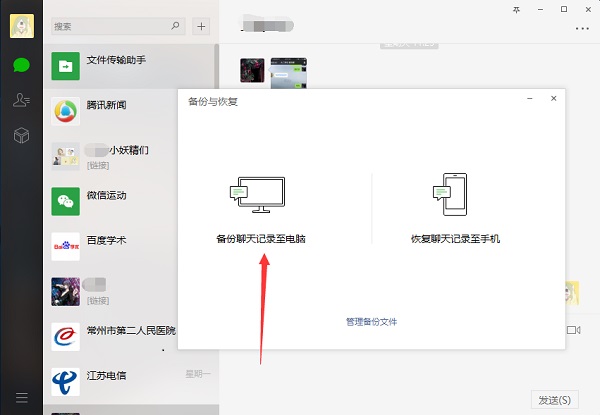Click the plus button beside search
This screenshot has width=600, height=415.
(201, 26)
